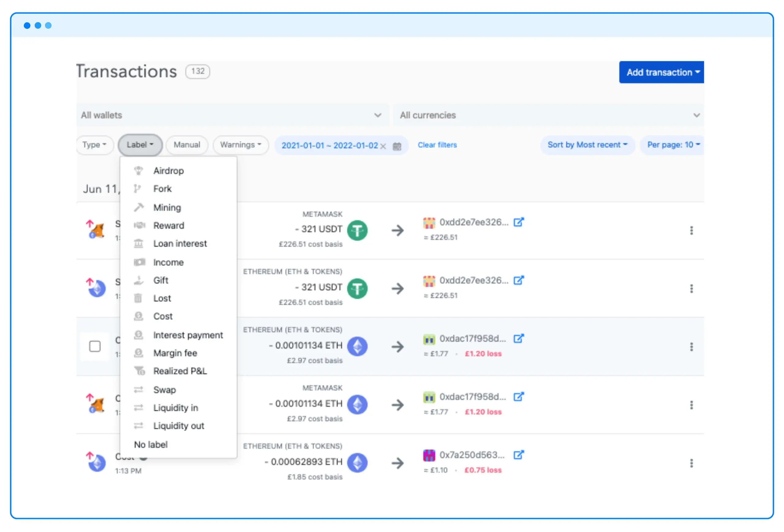Click the 0x7a250d563 address text

point(472,455)
